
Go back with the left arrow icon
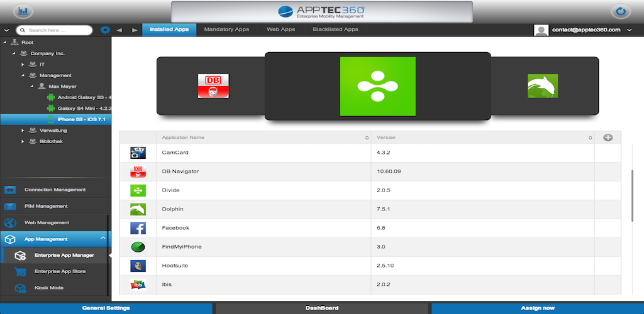119,30
